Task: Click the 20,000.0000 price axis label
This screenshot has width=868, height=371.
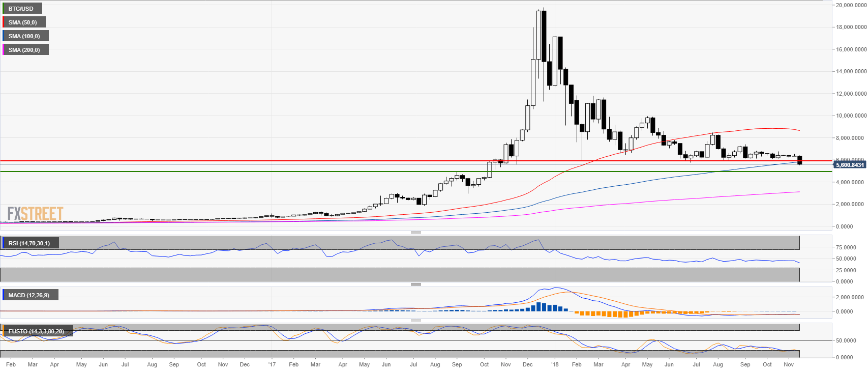Action: (x=851, y=5)
